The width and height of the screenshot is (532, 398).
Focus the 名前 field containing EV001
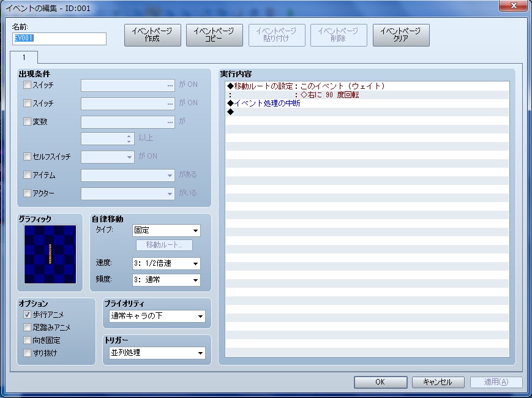[x=59, y=39]
